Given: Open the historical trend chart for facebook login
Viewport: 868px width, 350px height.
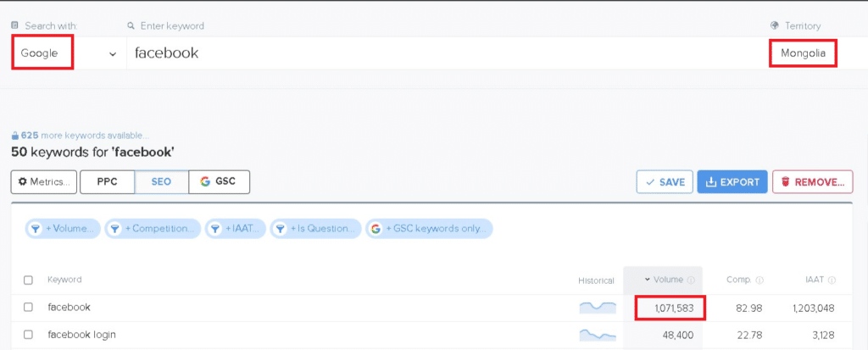Looking at the screenshot, I should tap(598, 335).
